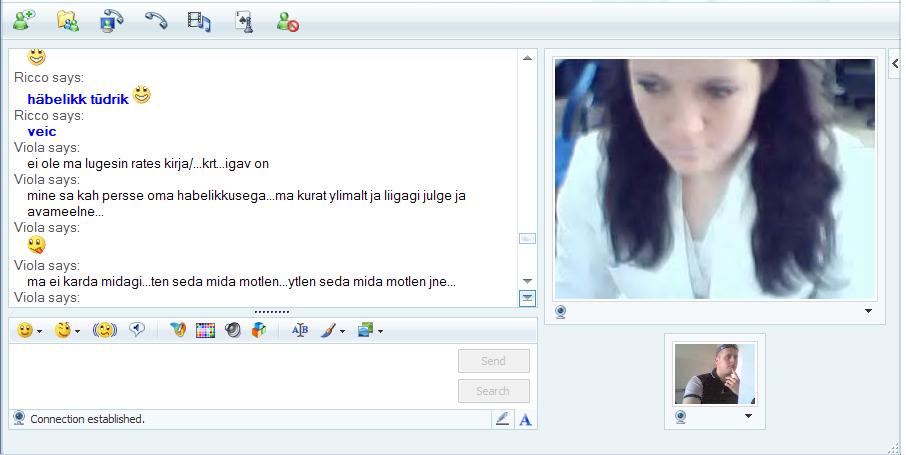
Task: Click the Send button
Action: tap(493, 361)
